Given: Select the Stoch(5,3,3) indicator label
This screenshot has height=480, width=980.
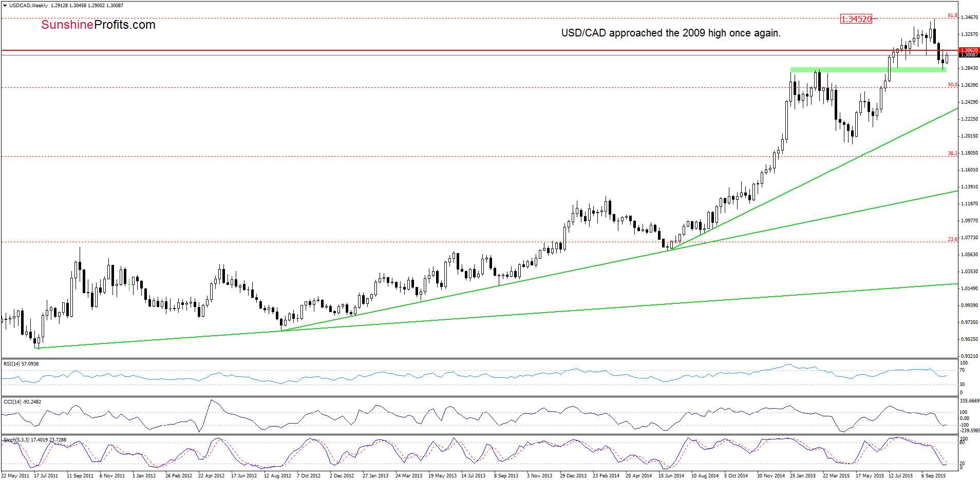Looking at the screenshot, I should [34, 440].
